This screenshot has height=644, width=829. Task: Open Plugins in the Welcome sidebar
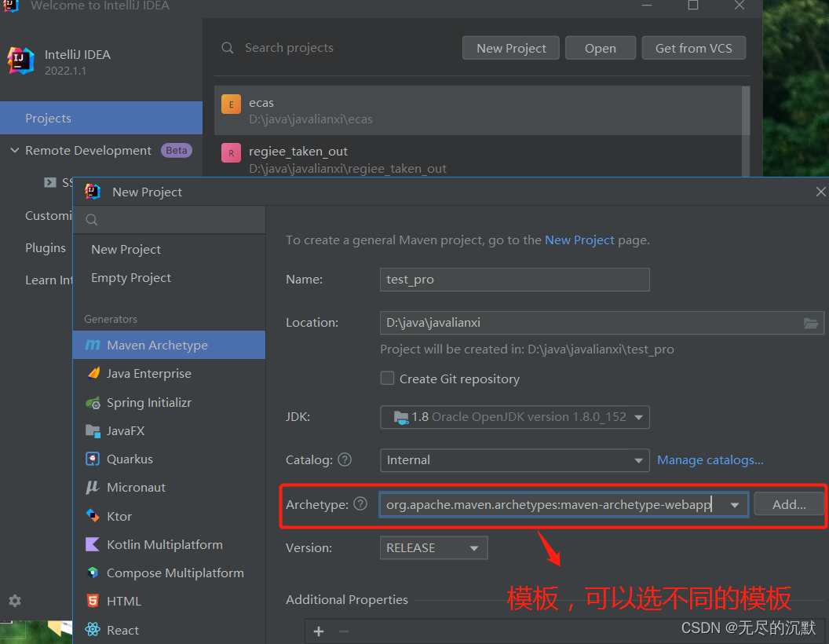[x=46, y=248]
